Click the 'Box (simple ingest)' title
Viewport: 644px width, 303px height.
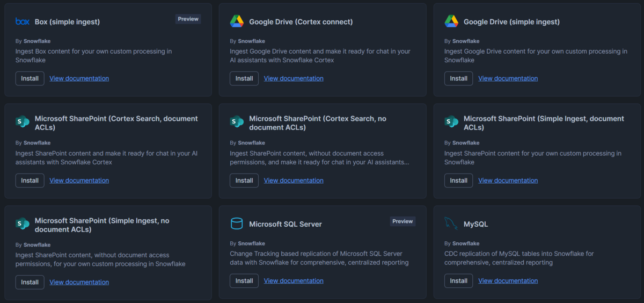(67, 22)
